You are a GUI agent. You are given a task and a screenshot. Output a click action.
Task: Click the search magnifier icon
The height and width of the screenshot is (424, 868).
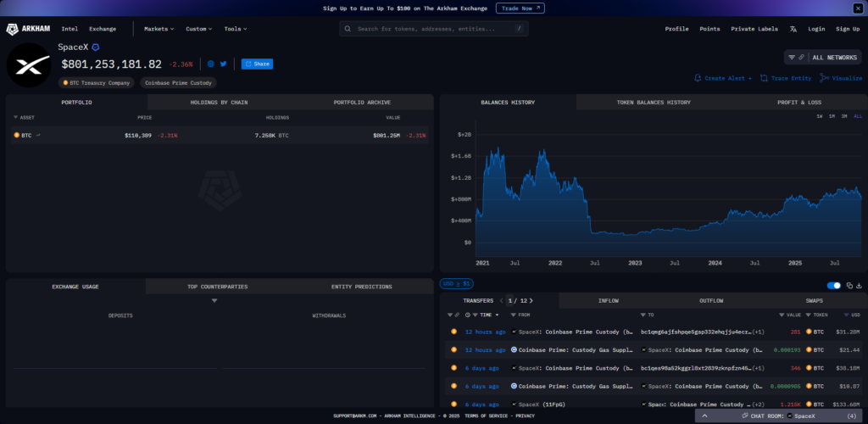[x=348, y=29]
